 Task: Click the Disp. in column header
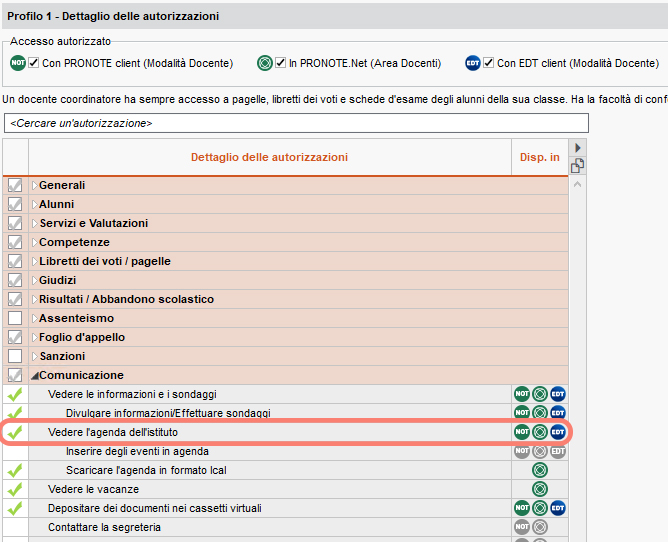(540, 157)
